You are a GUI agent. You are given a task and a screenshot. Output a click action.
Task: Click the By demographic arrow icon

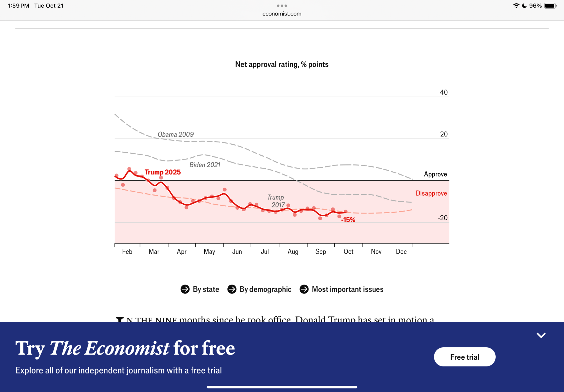[x=232, y=289]
